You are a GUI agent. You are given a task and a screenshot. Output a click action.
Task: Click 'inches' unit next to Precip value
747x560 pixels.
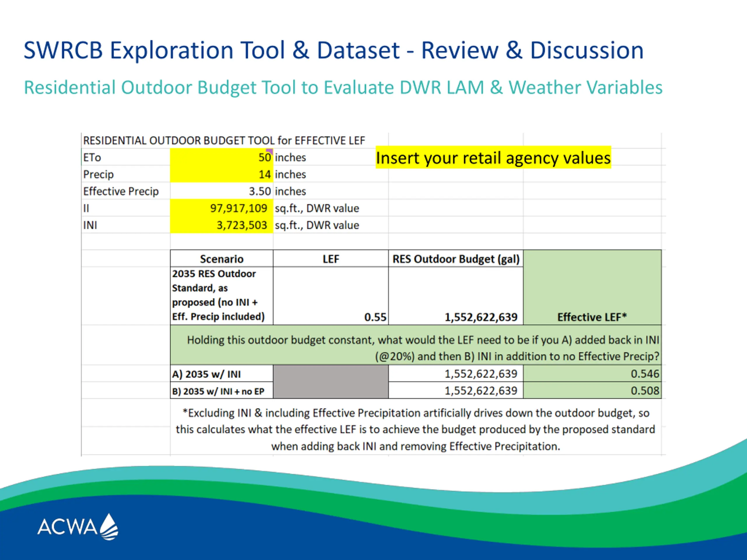coord(290,174)
